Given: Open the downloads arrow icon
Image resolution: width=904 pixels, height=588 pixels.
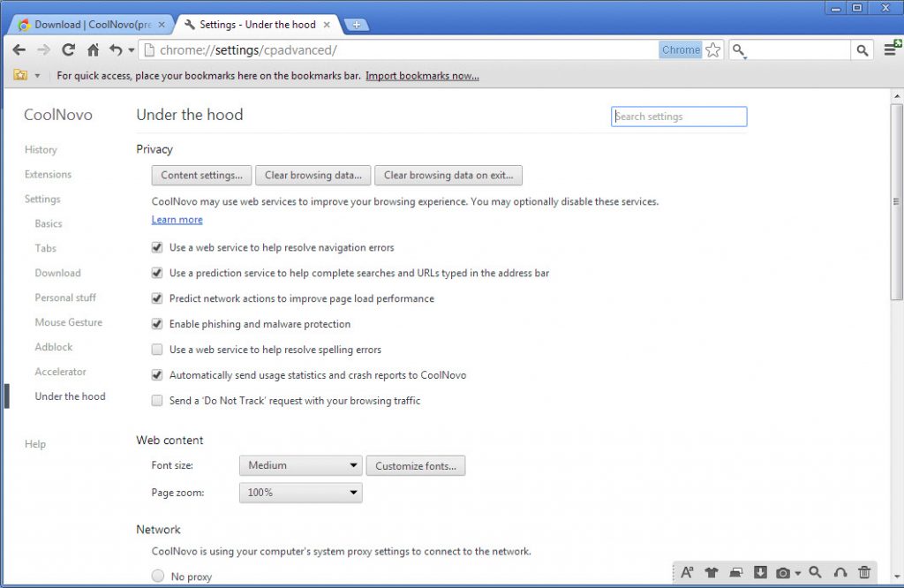Looking at the screenshot, I should click(x=760, y=572).
